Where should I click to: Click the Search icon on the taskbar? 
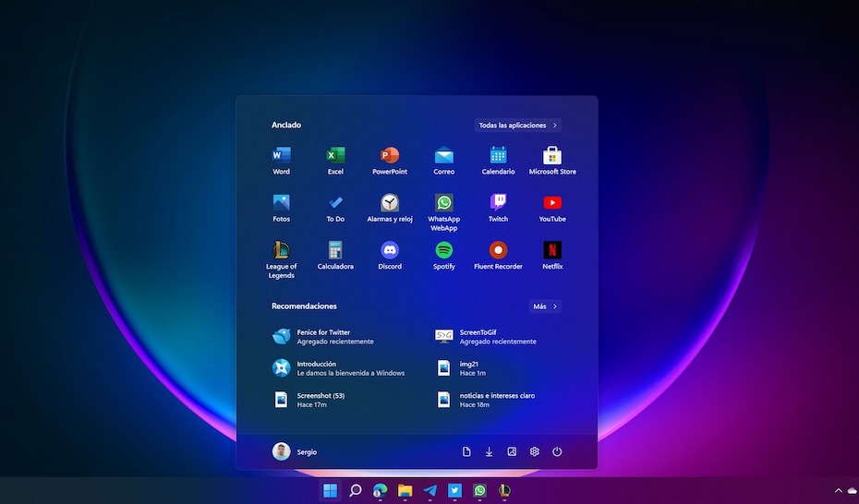coord(355,491)
